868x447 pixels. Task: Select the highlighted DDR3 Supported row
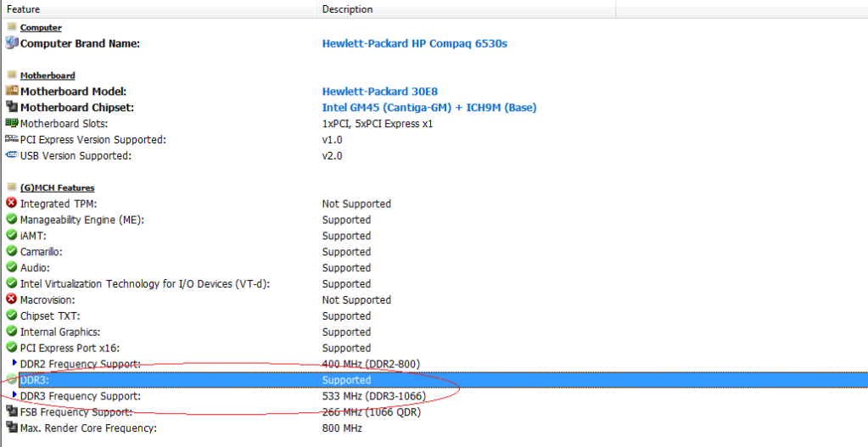tap(346, 380)
